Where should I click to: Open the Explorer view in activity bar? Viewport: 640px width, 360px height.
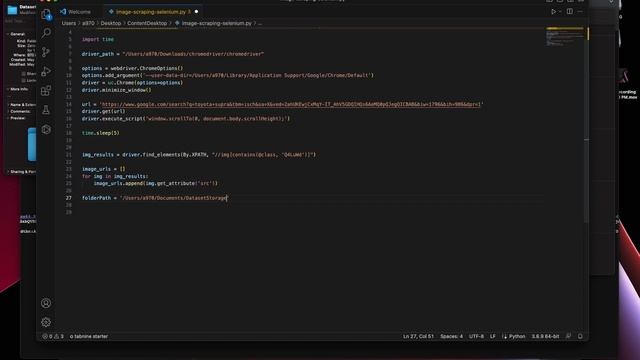46,14
